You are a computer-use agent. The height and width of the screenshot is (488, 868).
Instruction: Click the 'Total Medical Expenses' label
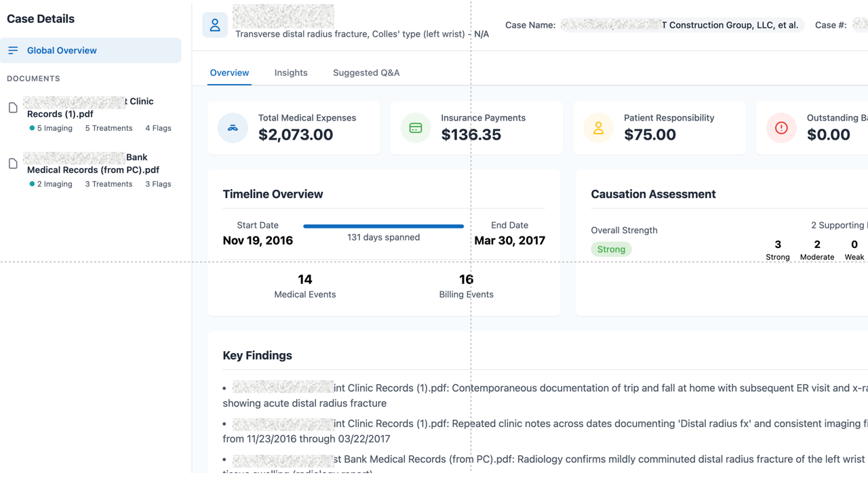(x=307, y=118)
